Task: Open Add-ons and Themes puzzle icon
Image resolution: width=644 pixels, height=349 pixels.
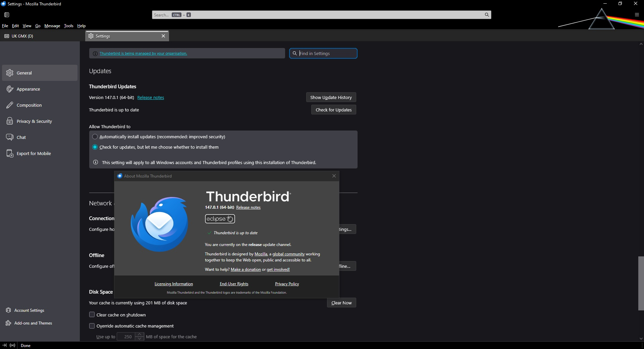Action: point(8,323)
